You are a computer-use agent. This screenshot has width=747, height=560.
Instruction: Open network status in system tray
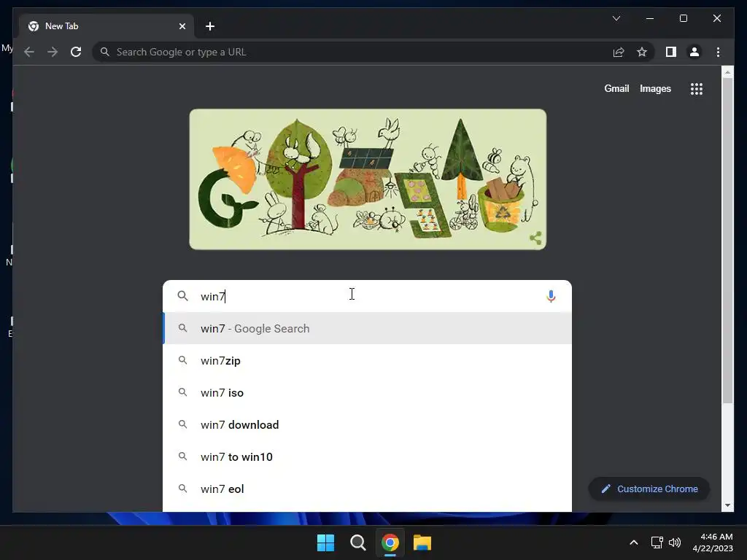coord(657,542)
